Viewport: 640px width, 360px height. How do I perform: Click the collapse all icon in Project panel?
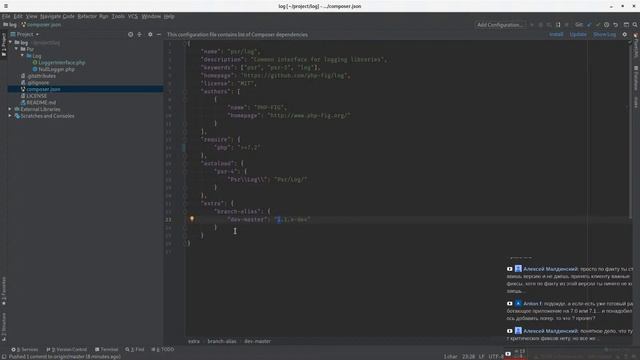click(x=140, y=35)
